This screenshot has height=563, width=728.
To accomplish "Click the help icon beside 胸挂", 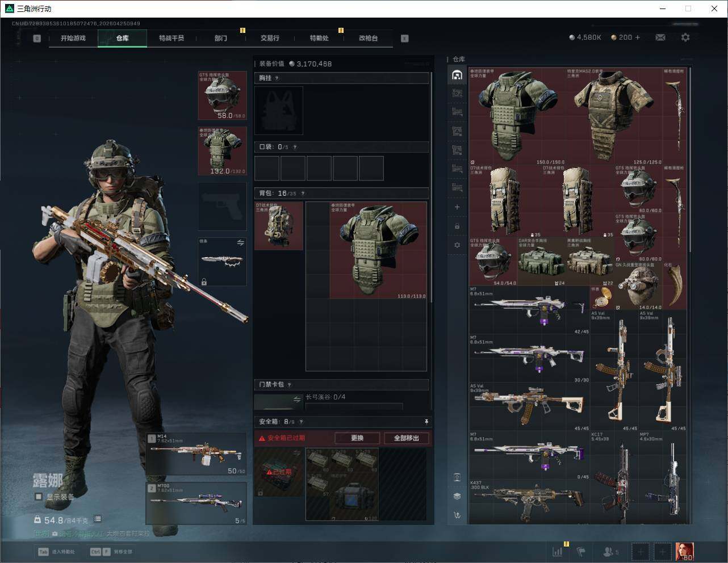I will point(277,78).
